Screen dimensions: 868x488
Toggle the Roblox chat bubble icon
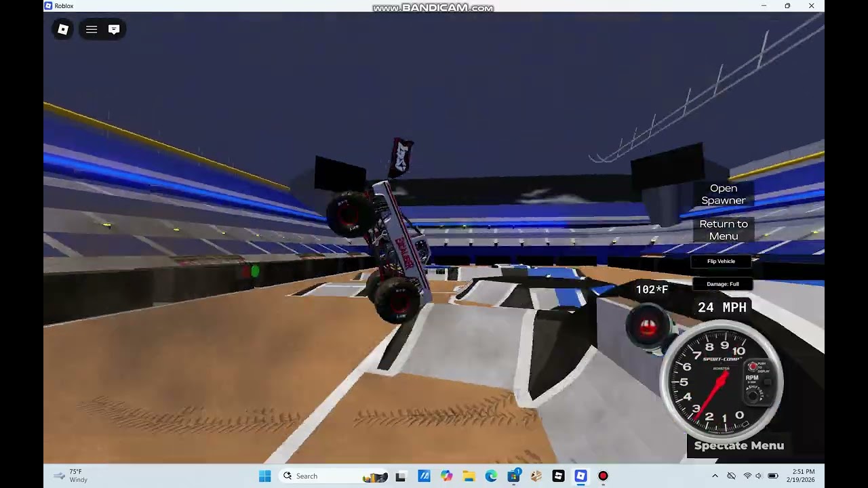click(x=114, y=29)
